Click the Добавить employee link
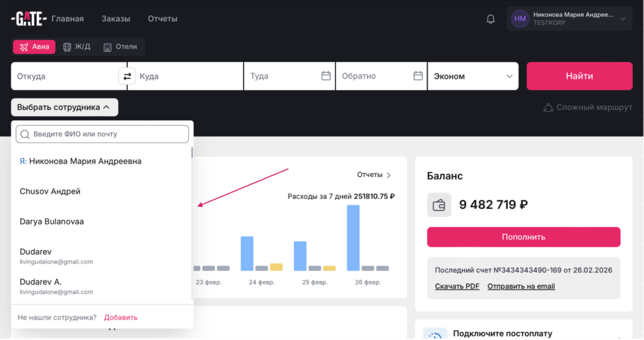644x340 pixels. tap(121, 317)
